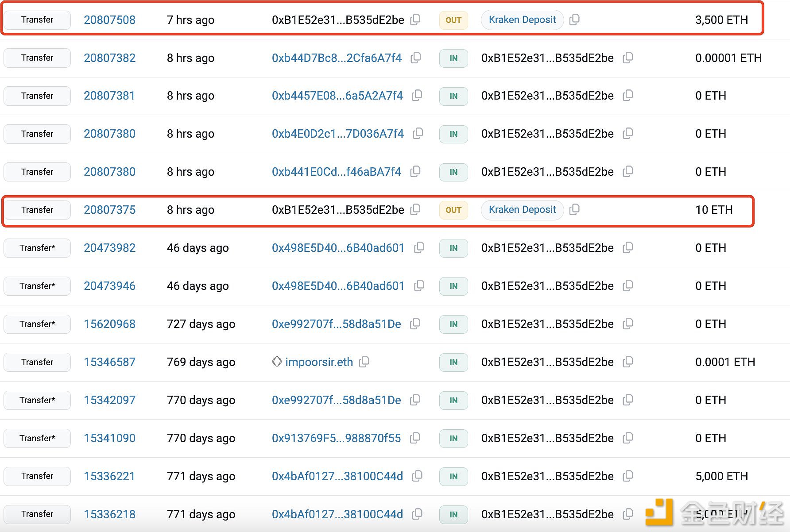Copy recipient address in block 15342097 row
The width and height of the screenshot is (790, 532).
pyautogui.click(x=628, y=400)
